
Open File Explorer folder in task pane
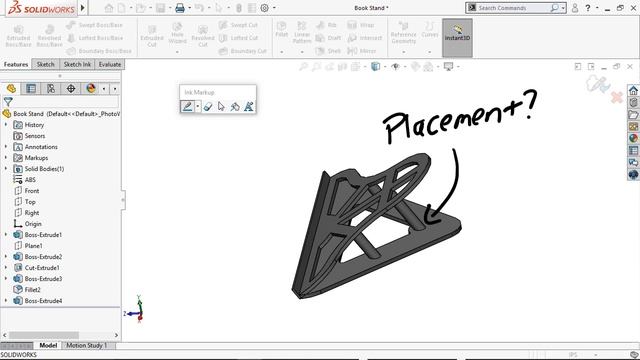[x=633, y=114]
